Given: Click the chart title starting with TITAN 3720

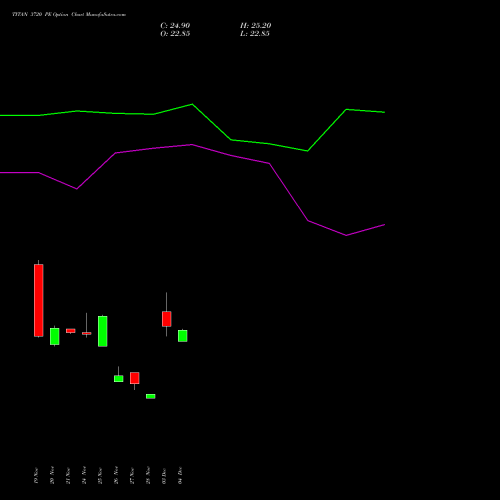Looking at the screenshot, I should (x=69, y=15).
